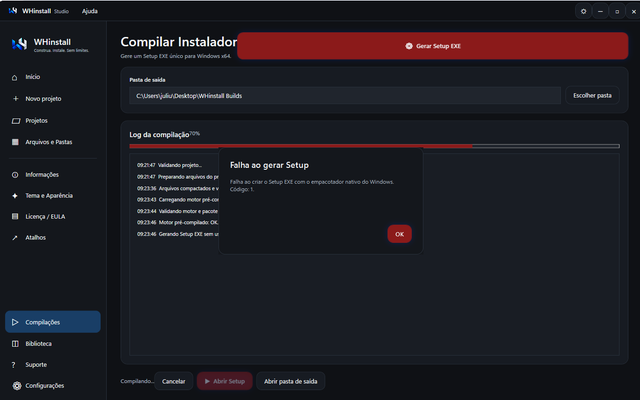Open Configurações from the sidebar

[x=52, y=386]
